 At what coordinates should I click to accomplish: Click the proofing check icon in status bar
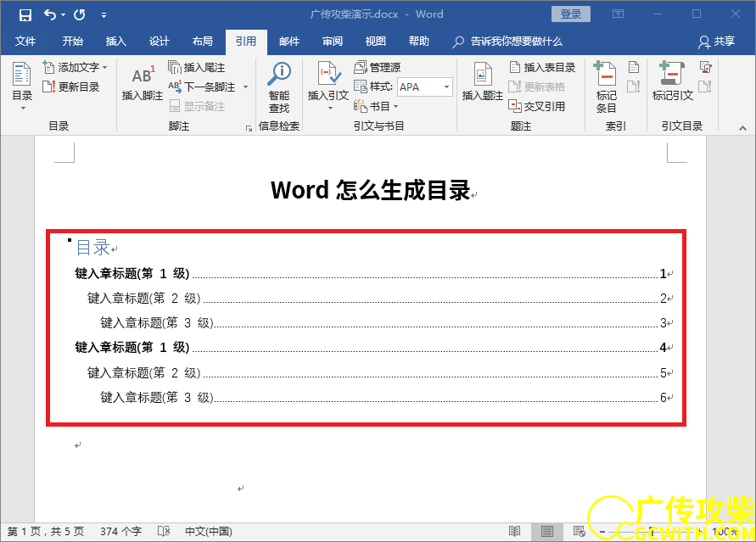pyautogui.click(x=164, y=532)
